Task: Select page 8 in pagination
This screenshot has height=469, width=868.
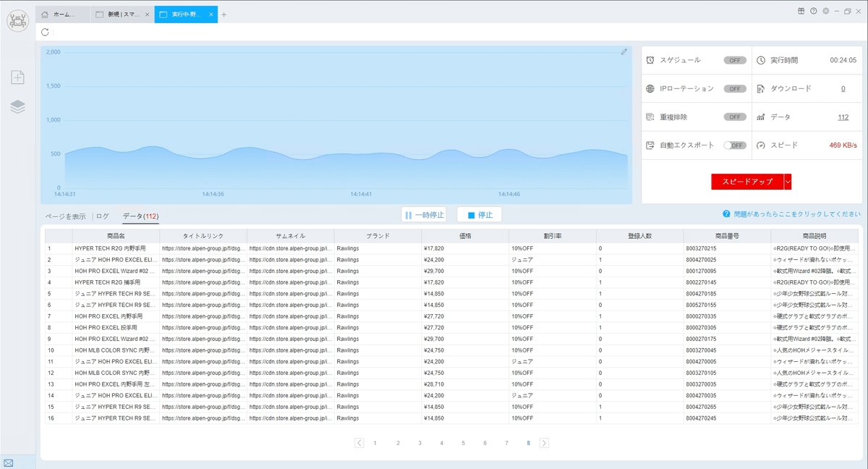Action: point(528,443)
